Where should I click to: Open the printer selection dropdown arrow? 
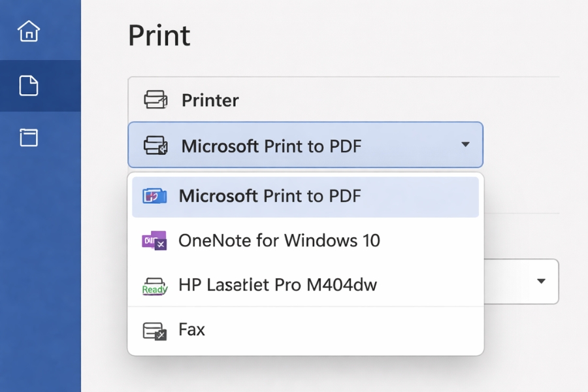[466, 145]
